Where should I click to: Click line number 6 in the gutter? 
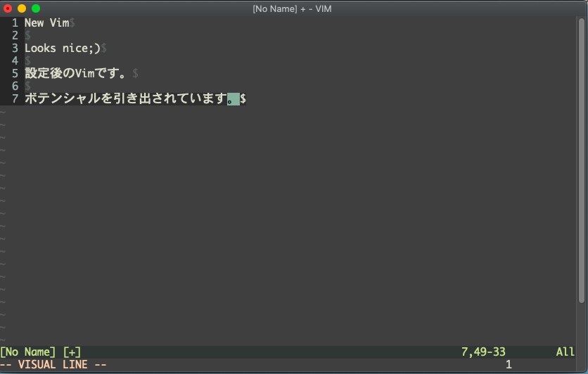pos(15,86)
